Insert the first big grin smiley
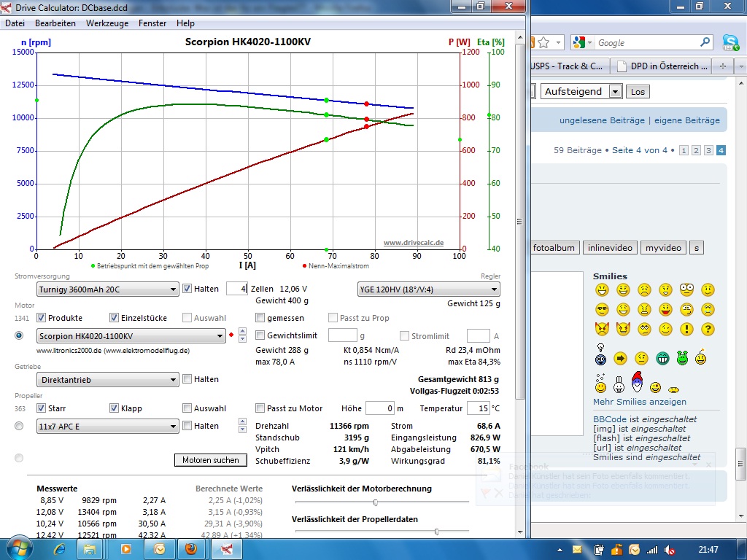 pyautogui.click(x=602, y=290)
